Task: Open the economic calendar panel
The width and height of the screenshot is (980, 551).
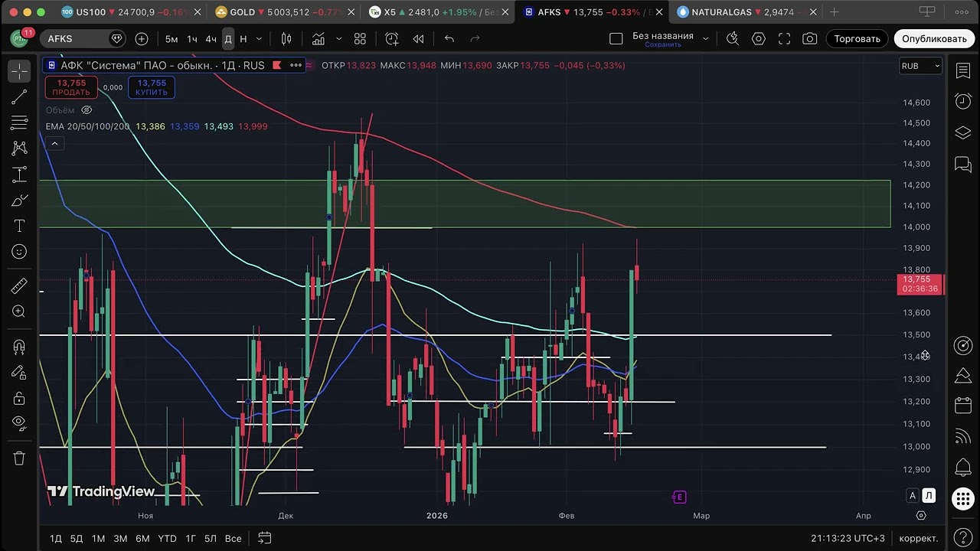Action: [963, 406]
